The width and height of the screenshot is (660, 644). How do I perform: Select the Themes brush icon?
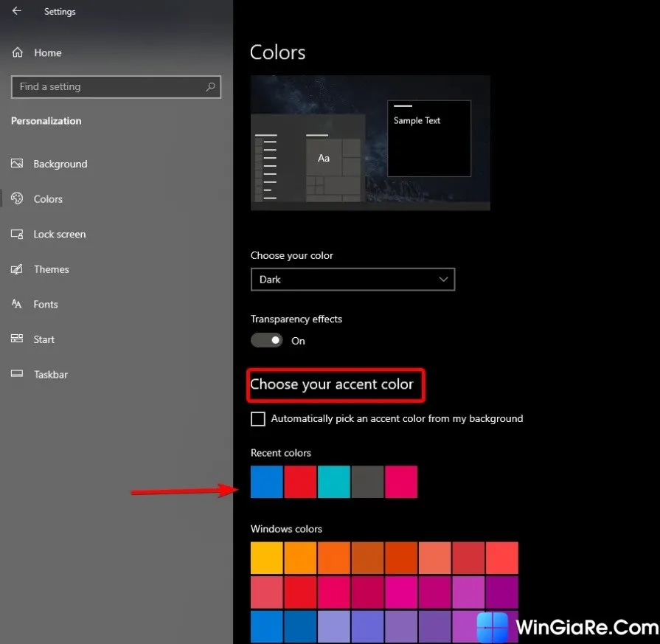16,269
